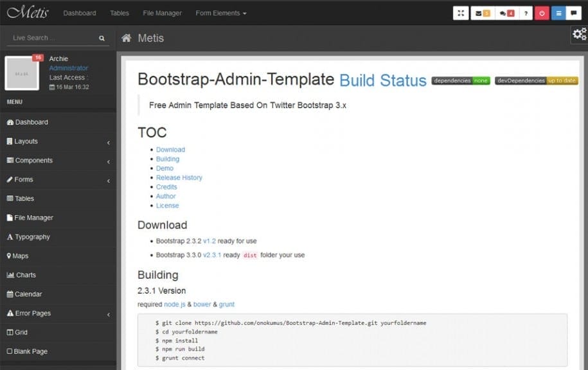588x370 pixels.
Task: Follow the Release History TOC link
Action: tap(179, 177)
